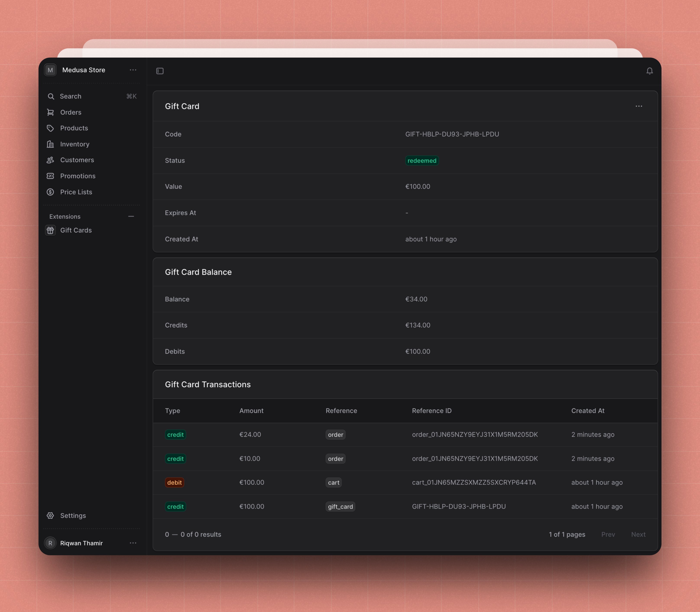Click the Search magnifier icon
700x612 pixels.
(51, 96)
